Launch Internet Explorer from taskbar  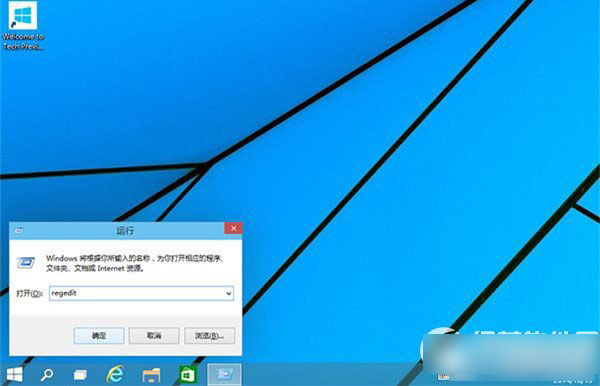(x=115, y=374)
